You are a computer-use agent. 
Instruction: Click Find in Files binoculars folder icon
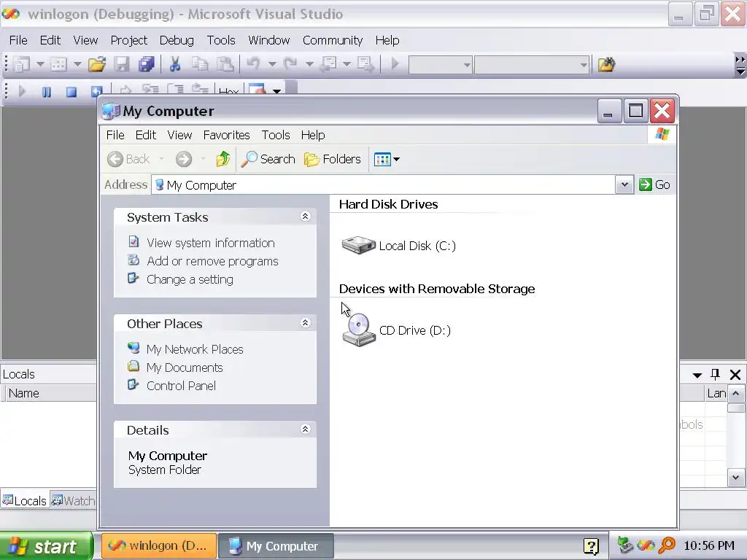606,64
